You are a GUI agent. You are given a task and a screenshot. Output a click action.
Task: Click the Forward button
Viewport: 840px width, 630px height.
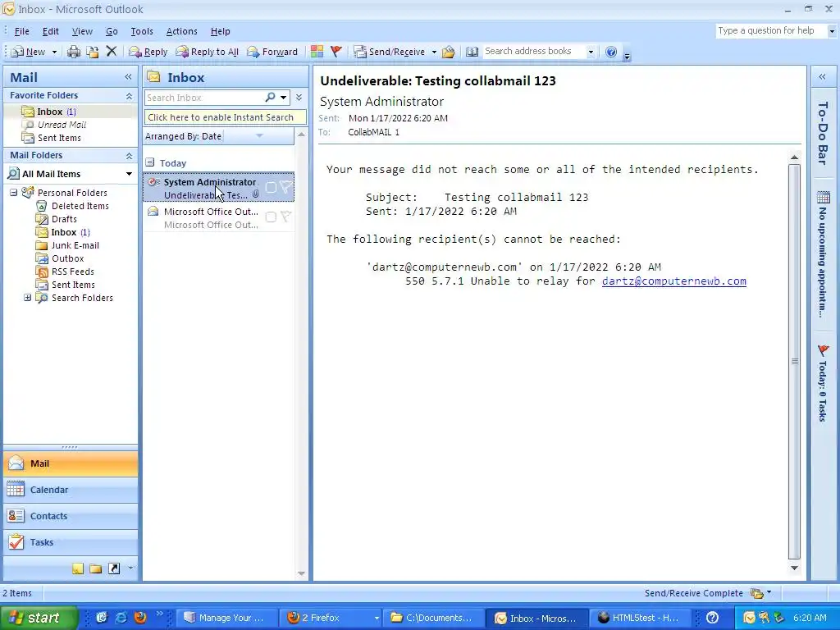272,52
